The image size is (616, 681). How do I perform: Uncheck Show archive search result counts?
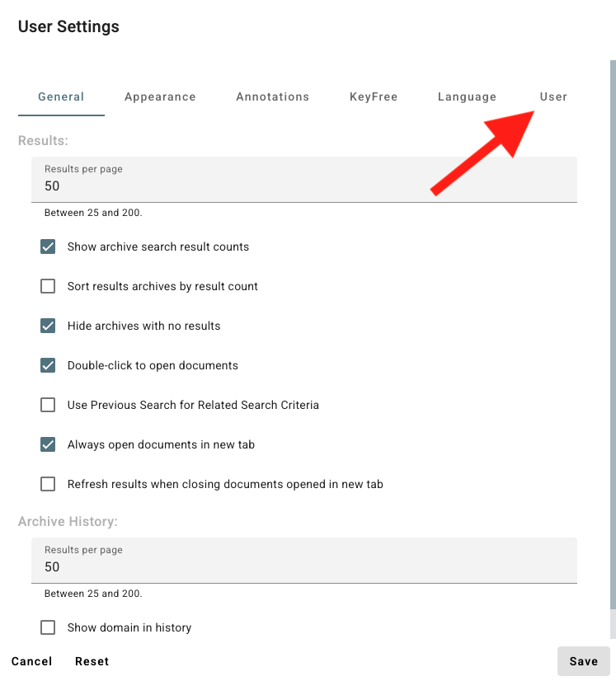click(x=48, y=247)
